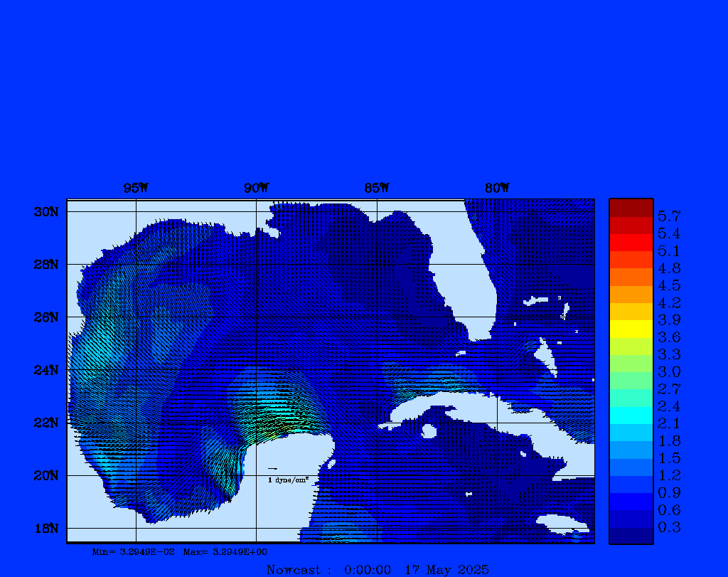Select the 90W longitude label

[257, 189]
